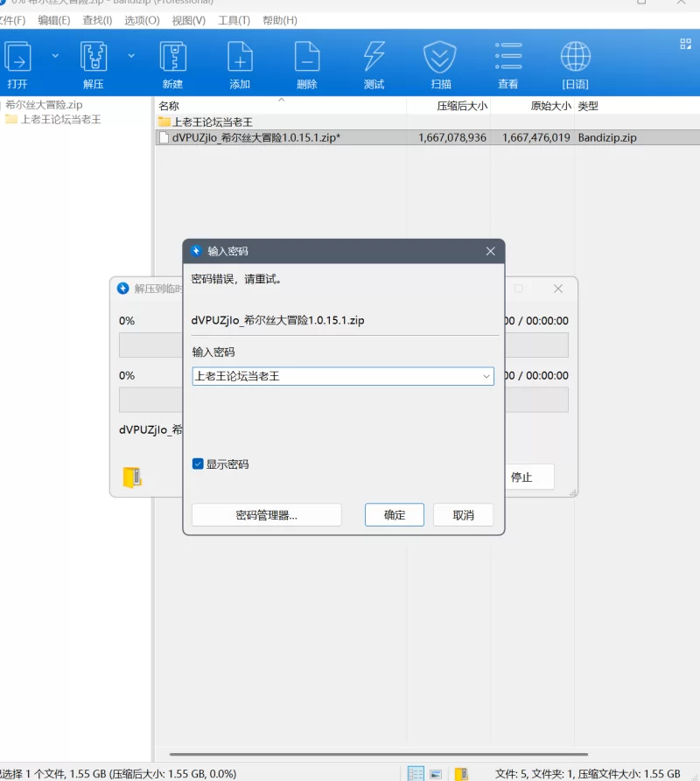Sort by the 类型 column header
Viewport: 700px width, 781px height.
[x=637, y=106]
